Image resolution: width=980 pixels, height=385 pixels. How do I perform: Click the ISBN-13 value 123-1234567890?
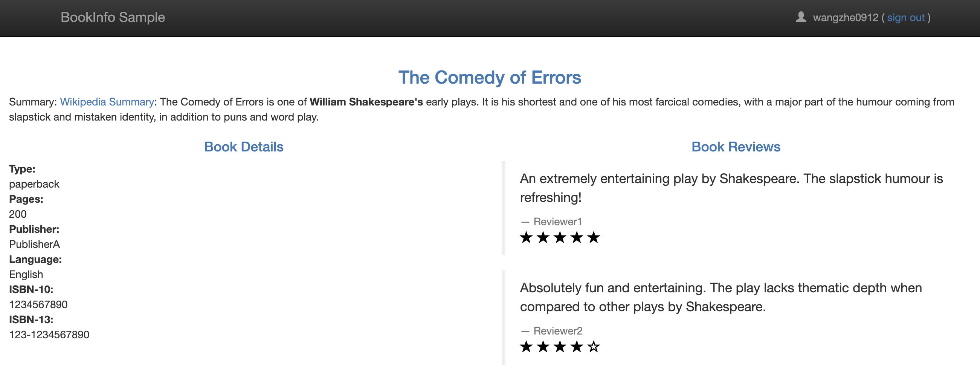(x=49, y=335)
